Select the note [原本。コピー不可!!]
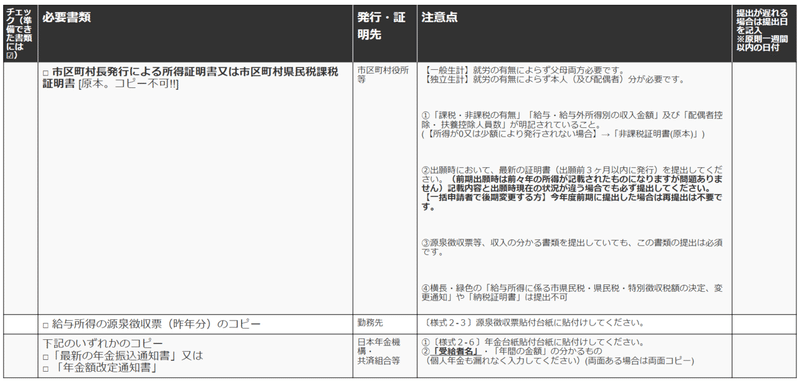 pos(128,84)
